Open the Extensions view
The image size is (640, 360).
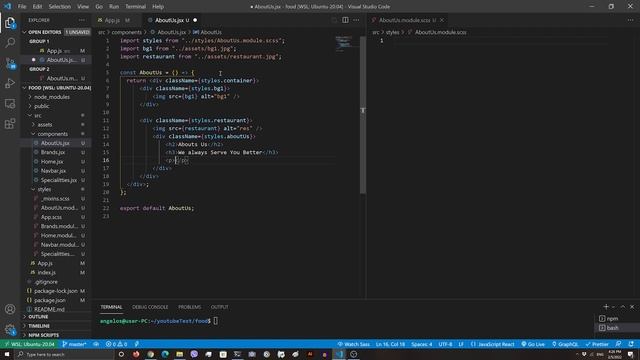10,124
